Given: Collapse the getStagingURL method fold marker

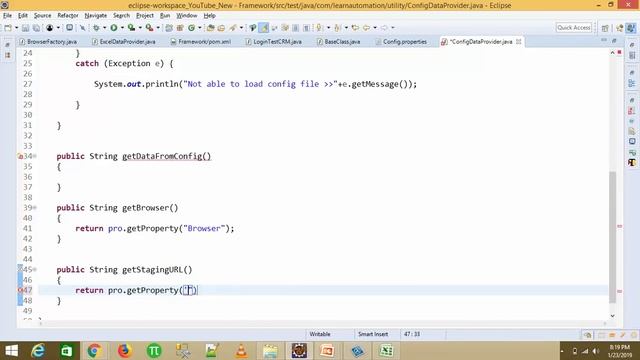Looking at the screenshot, I should [35, 269].
